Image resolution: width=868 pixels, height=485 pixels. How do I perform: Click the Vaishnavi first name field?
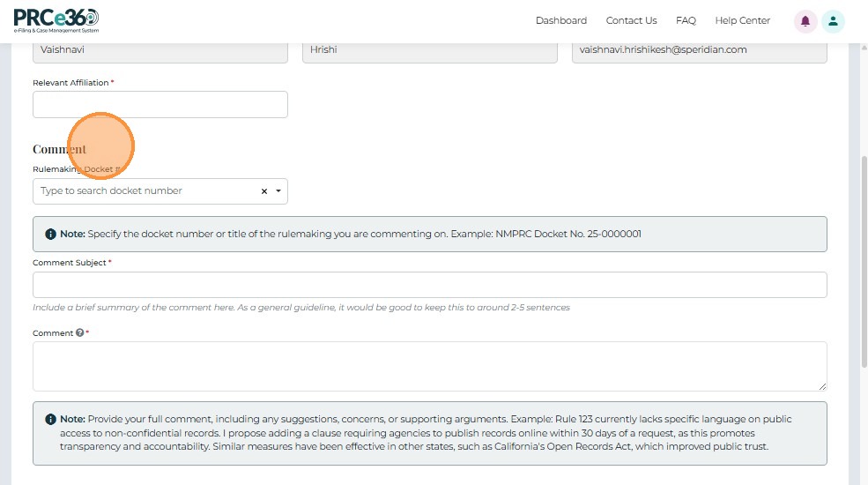[160, 51]
